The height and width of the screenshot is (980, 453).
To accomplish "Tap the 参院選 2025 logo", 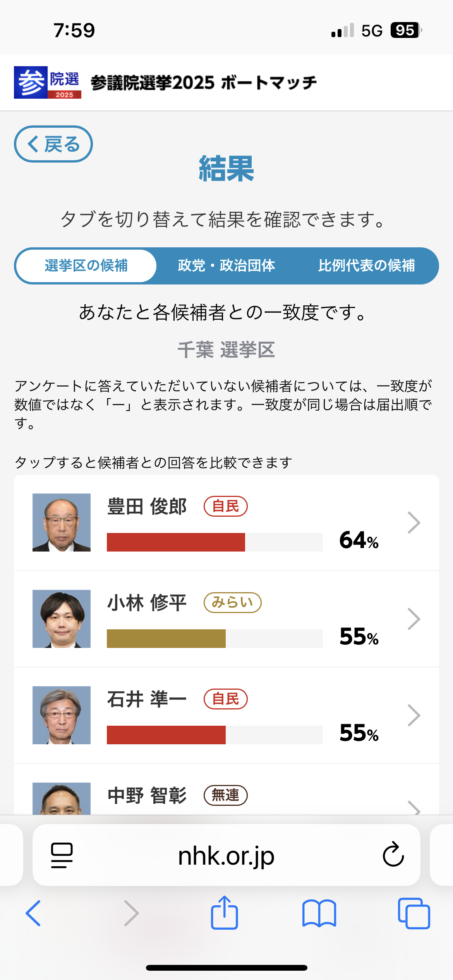I will 48,82.
